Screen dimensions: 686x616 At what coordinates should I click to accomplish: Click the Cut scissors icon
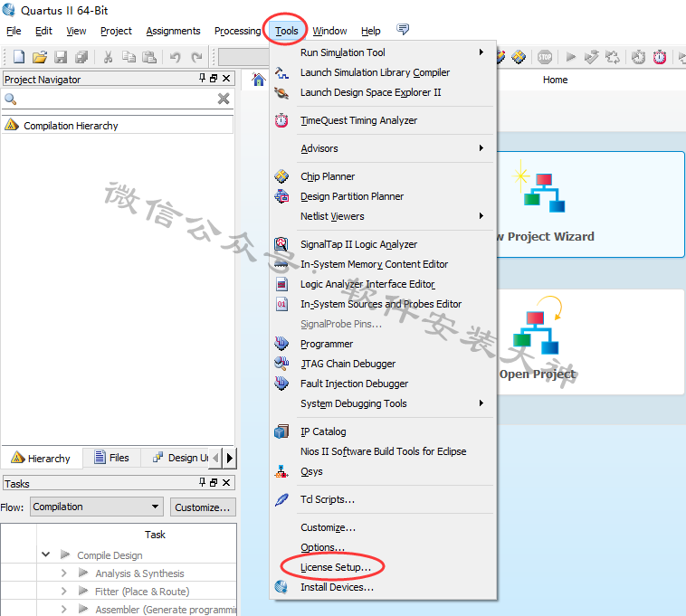(108, 57)
